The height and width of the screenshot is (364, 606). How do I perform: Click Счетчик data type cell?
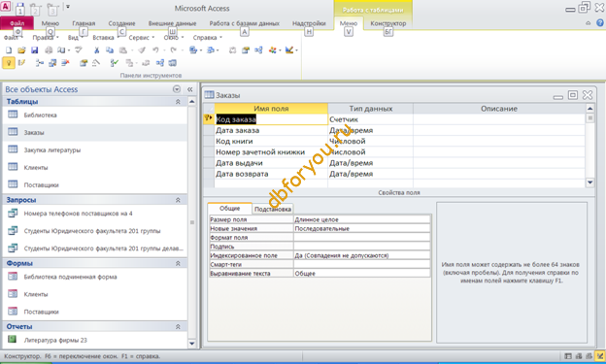click(370, 119)
